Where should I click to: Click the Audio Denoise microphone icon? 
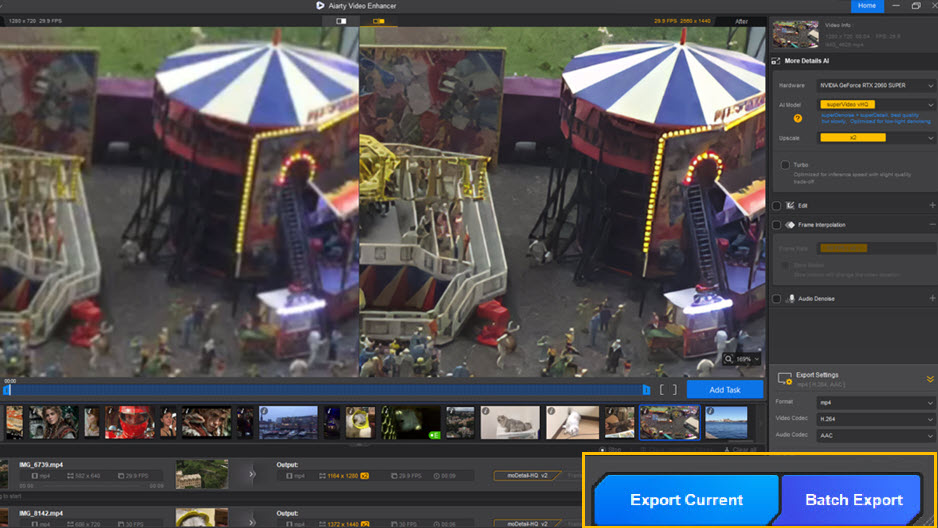click(791, 298)
